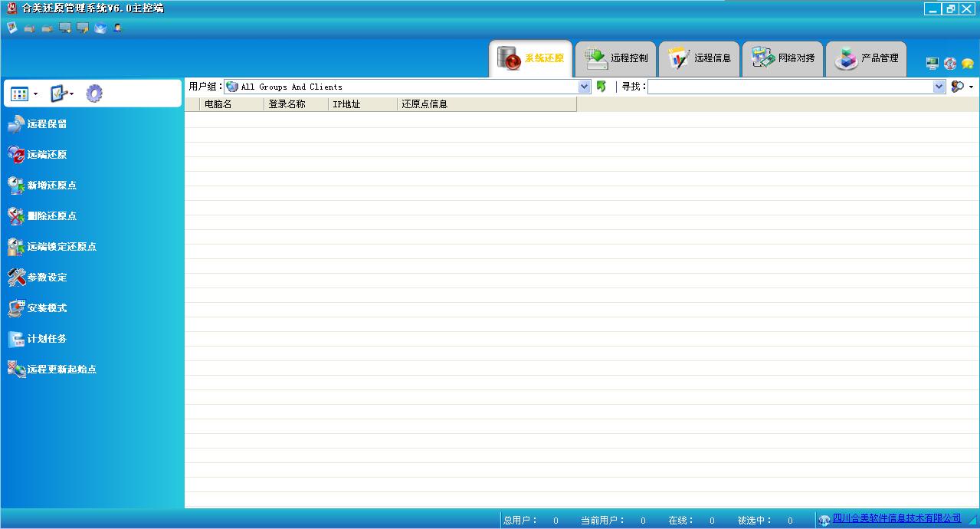The image size is (980, 529).
Task: Open the lifebuoy help icon
Action: [x=950, y=64]
